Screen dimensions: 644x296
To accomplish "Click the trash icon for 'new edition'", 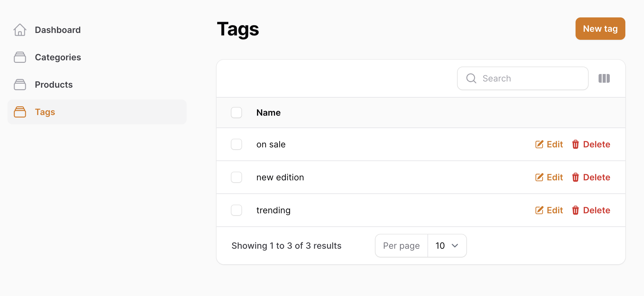I will [x=575, y=177].
